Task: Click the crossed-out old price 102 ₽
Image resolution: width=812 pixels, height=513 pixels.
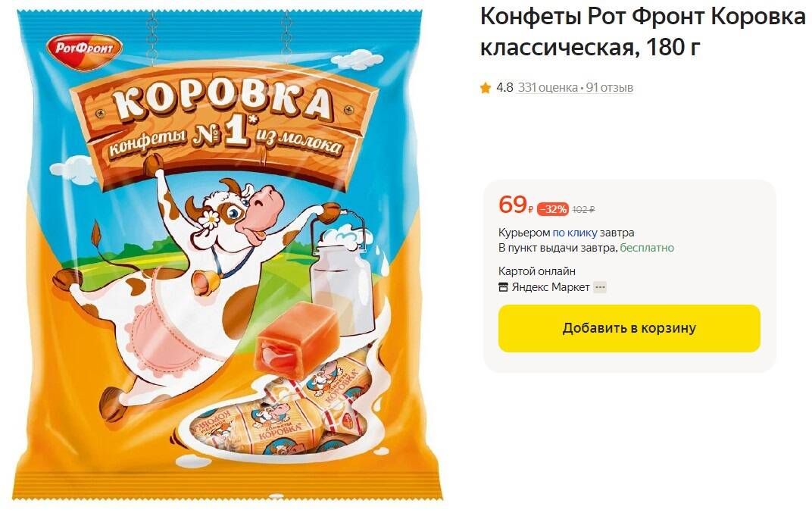Action: pyautogui.click(x=583, y=209)
